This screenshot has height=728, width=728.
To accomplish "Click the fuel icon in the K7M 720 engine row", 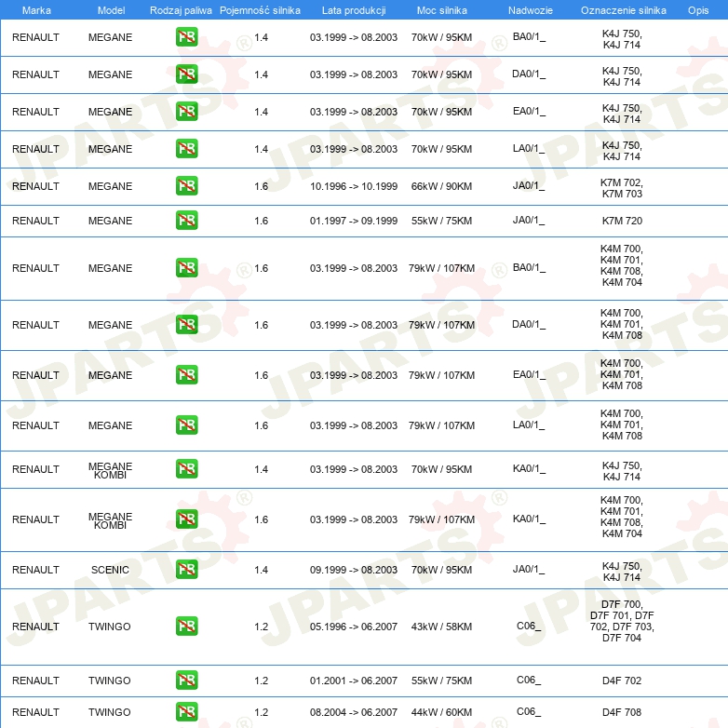I will coord(186,221).
